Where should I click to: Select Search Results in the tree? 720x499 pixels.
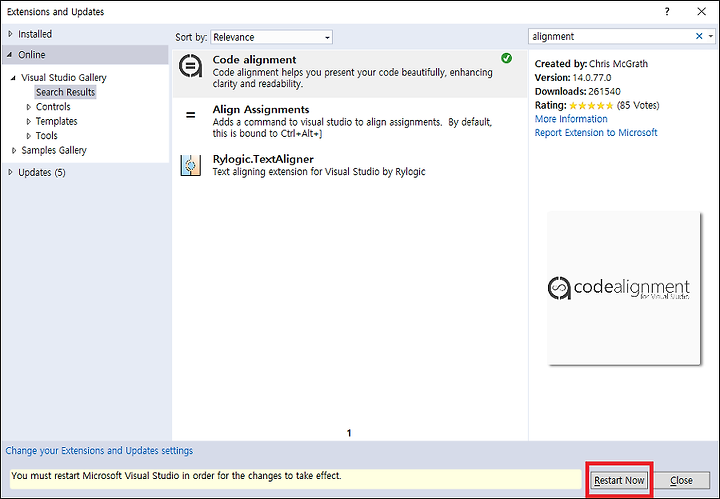[66, 92]
